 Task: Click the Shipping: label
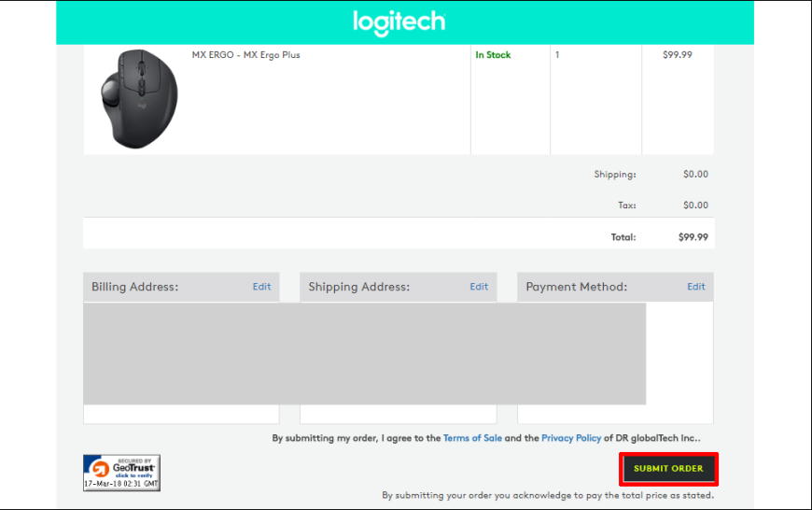[615, 175]
